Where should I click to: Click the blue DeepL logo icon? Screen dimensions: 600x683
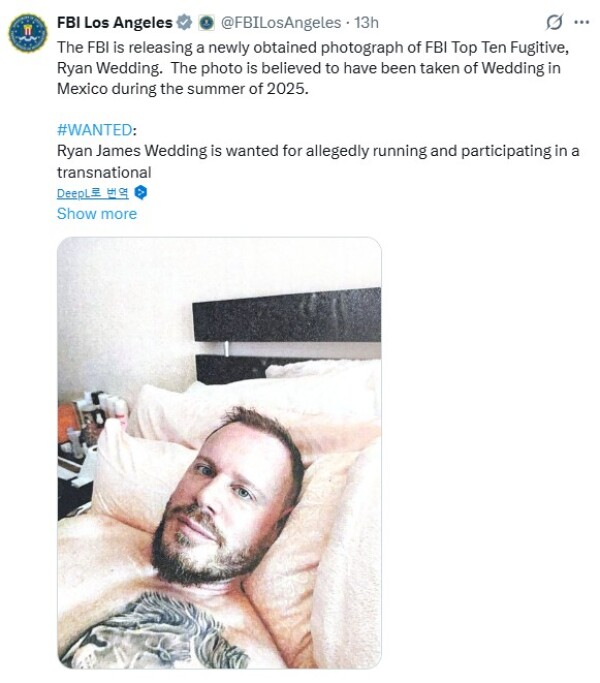[140, 192]
